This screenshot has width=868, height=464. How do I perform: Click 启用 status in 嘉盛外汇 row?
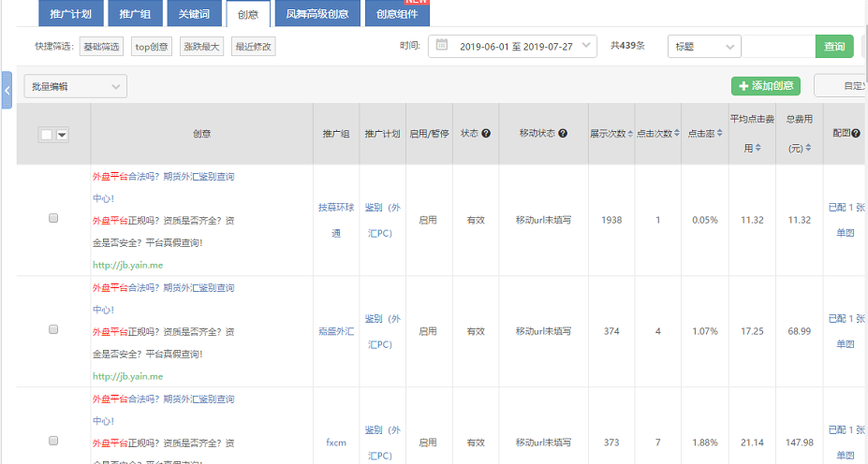tap(428, 331)
